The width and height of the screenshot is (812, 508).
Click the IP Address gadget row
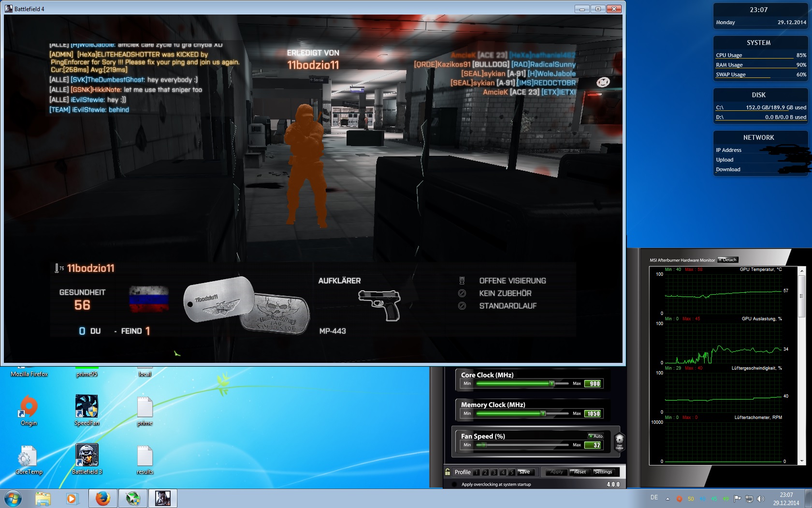coord(761,150)
